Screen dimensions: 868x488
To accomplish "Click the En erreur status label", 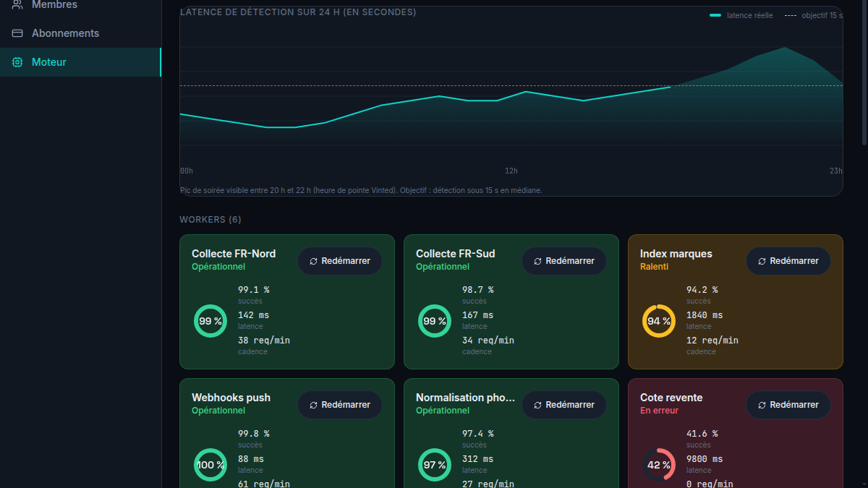I will pyautogui.click(x=660, y=410).
